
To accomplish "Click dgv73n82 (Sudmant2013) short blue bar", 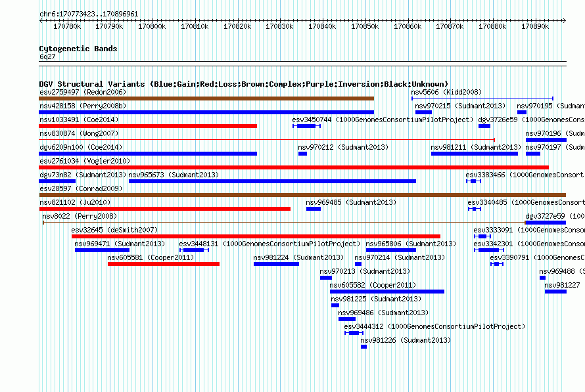I will point(57,181).
